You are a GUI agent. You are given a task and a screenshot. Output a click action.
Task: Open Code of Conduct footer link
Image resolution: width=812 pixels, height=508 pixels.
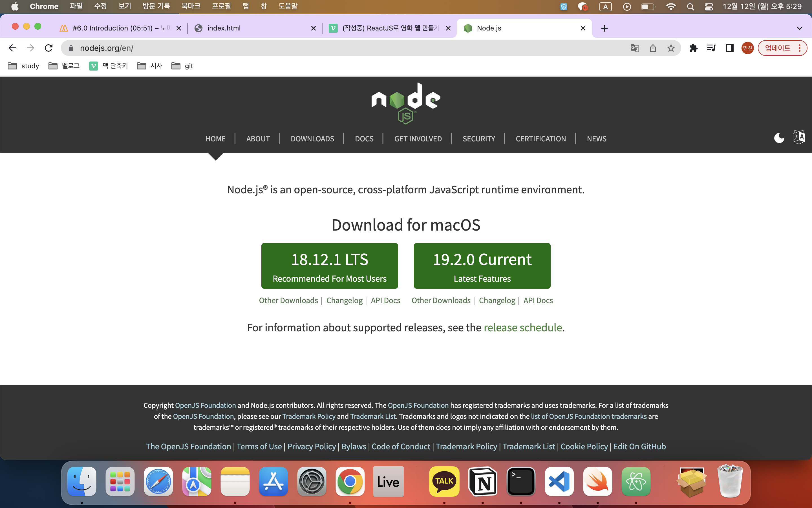click(401, 446)
